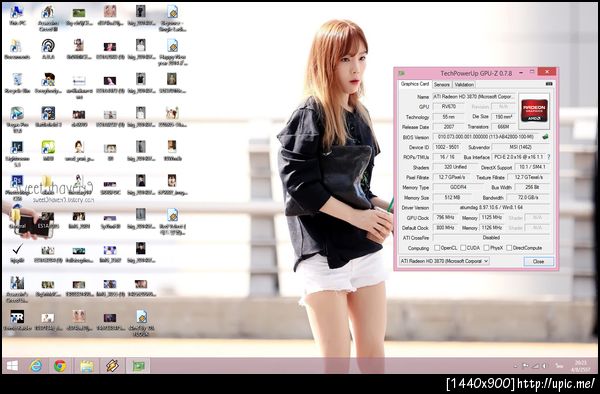Click the Radeon Graphics AMD logo
600x394 pixels.
(x=534, y=111)
